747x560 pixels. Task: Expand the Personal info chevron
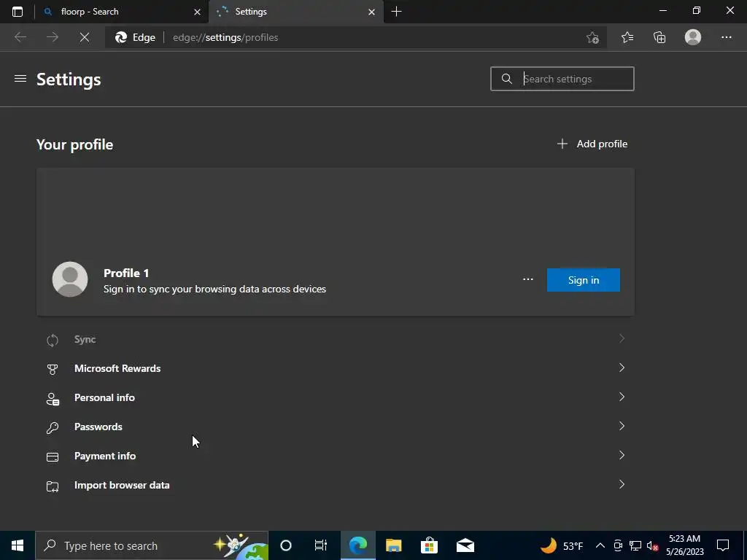622,397
